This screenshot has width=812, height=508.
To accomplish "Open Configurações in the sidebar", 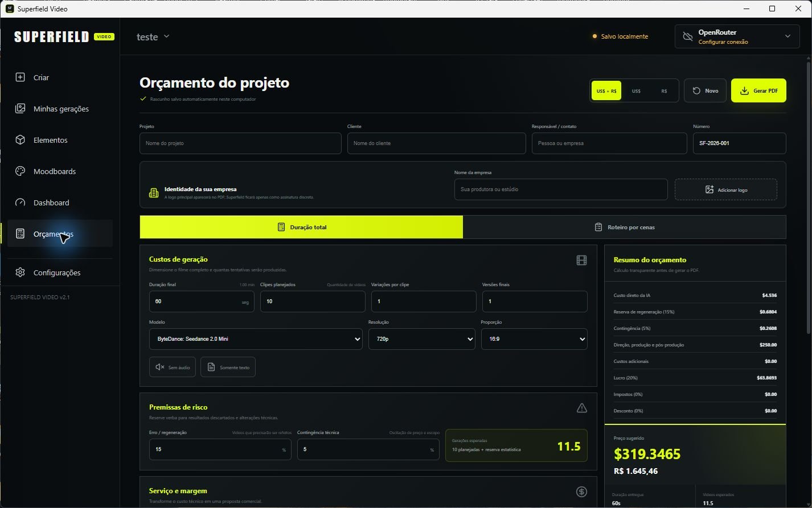I will 60,272.
